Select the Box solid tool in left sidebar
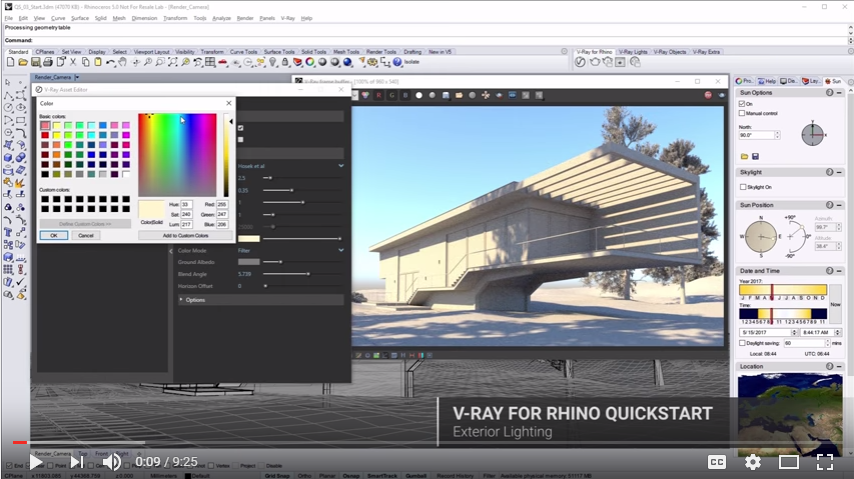 click(8, 157)
